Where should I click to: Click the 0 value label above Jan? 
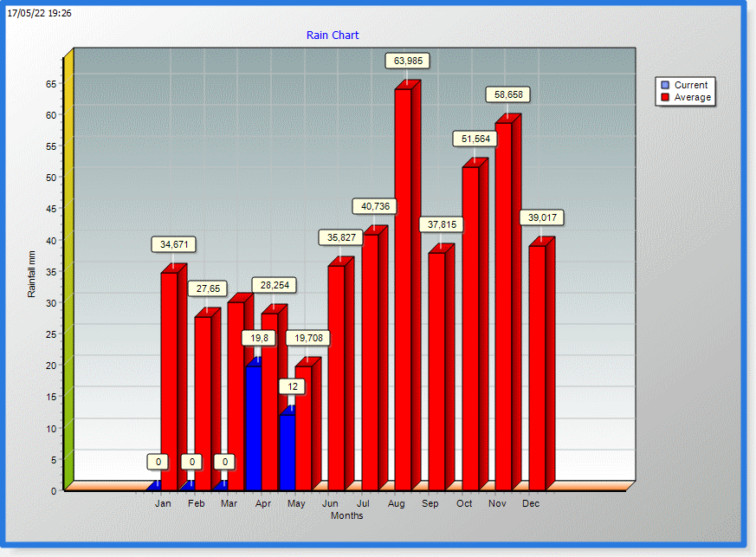(x=158, y=462)
